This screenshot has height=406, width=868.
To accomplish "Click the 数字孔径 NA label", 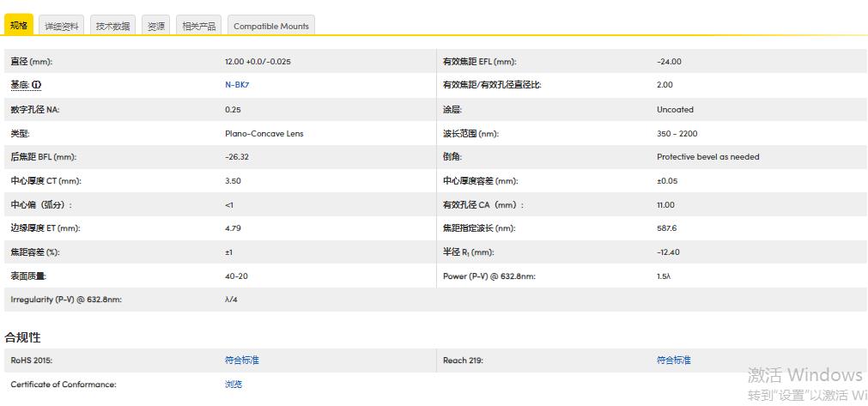I will tap(35, 110).
